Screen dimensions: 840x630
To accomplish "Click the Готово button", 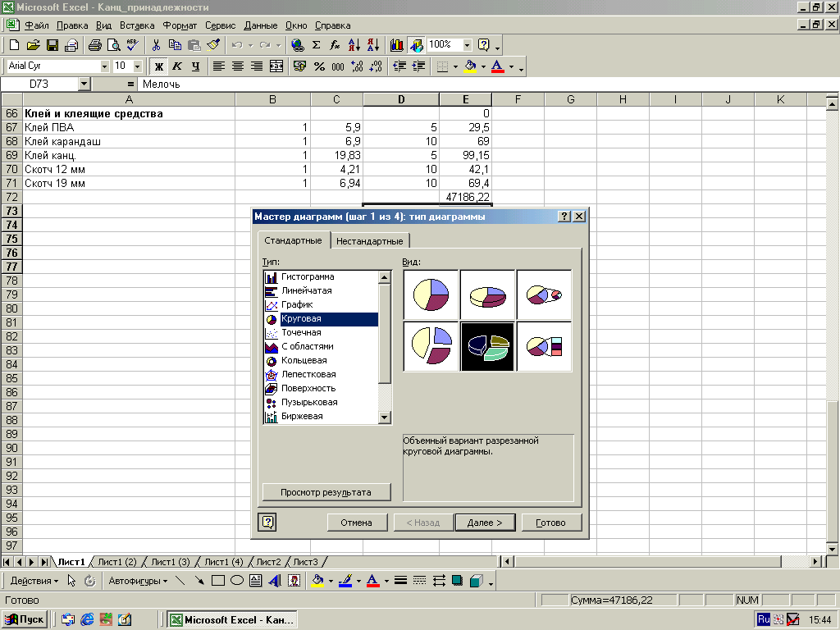I will (550, 523).
